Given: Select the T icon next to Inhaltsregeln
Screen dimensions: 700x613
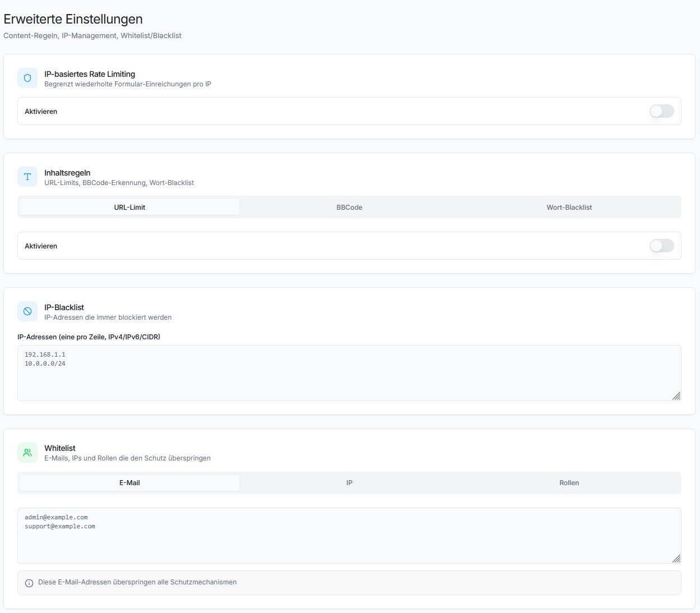Looking at the screenshot, I should pyautogui.click(x=27, y=177).
